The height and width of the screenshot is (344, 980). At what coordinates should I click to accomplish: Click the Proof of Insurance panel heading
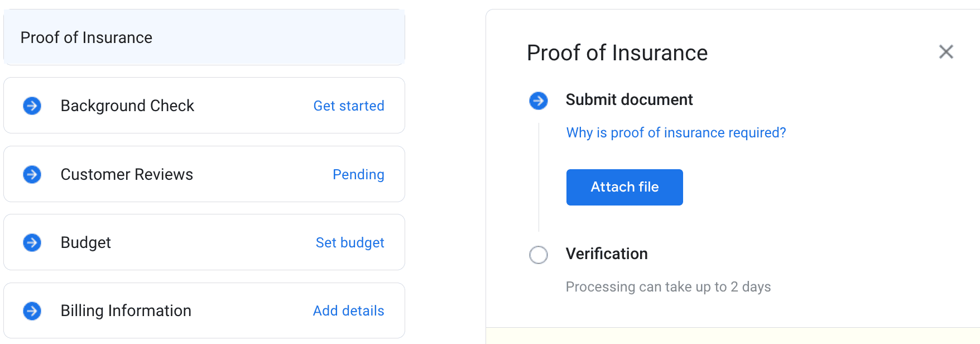coord(617,52)
